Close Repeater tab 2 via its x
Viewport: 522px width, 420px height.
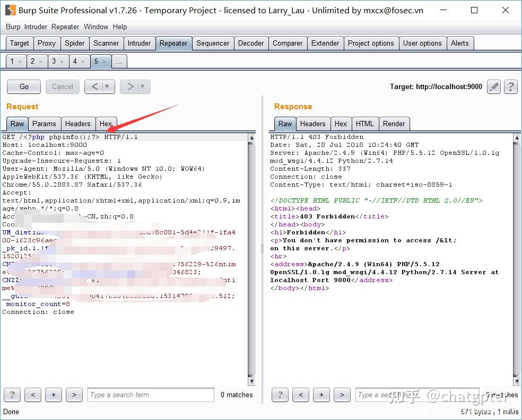coord(41,62)
